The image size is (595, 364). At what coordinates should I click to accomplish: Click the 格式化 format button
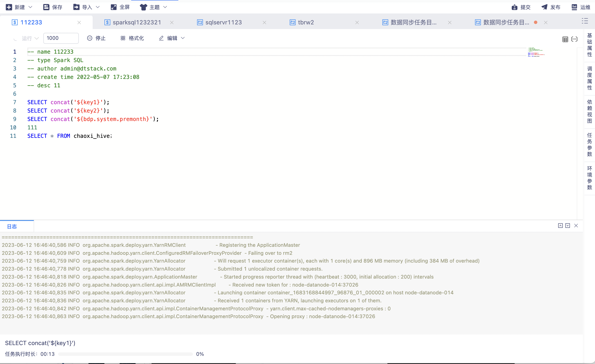click(132, 38)
